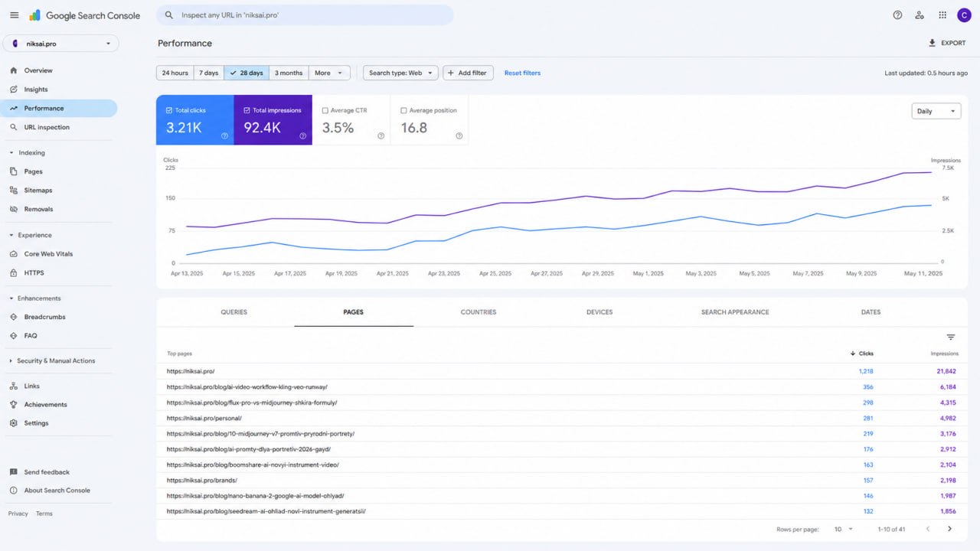Click the Insights lightbulb icon
Screen dimensions: 980x551
pyautogui.click(x=14, y=90)
